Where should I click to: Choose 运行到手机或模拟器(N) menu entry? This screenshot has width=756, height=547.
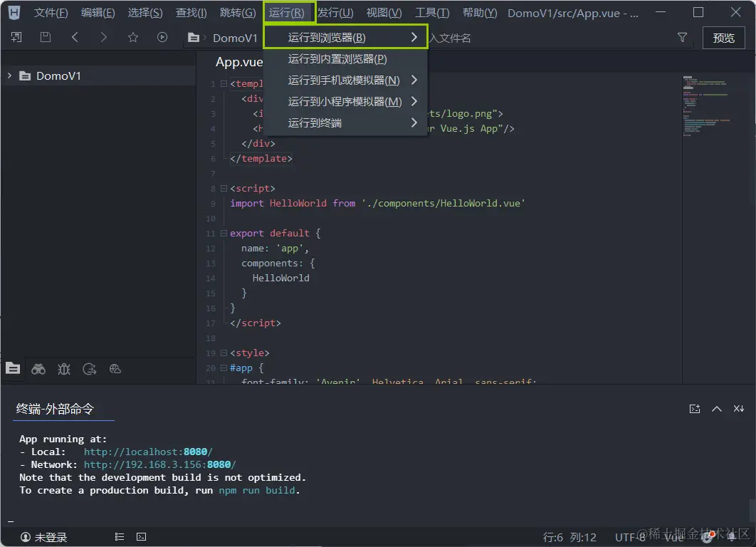pos(345,80)
